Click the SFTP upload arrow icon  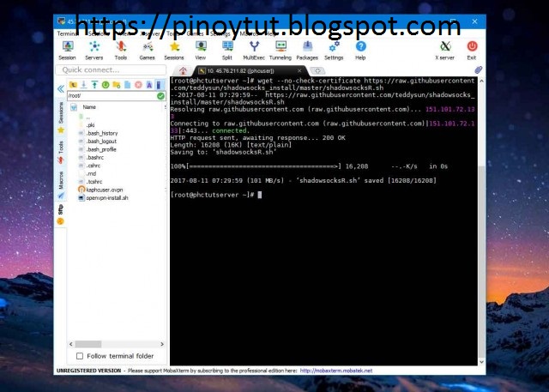pyautogui.click(x=94, y=85)
